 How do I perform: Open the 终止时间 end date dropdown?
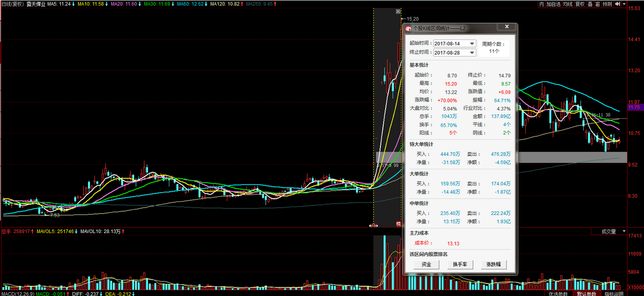(472, 53)
